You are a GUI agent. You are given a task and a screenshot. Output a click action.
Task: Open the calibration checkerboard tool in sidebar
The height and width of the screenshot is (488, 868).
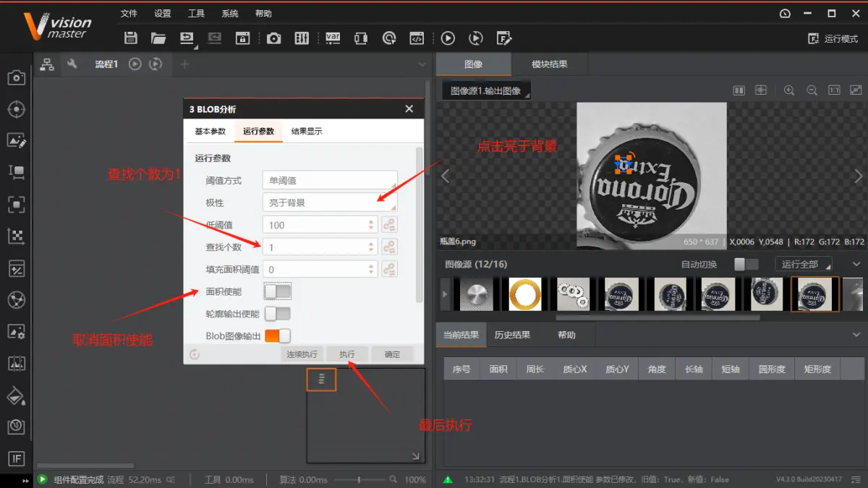click(x=16, y=236)
